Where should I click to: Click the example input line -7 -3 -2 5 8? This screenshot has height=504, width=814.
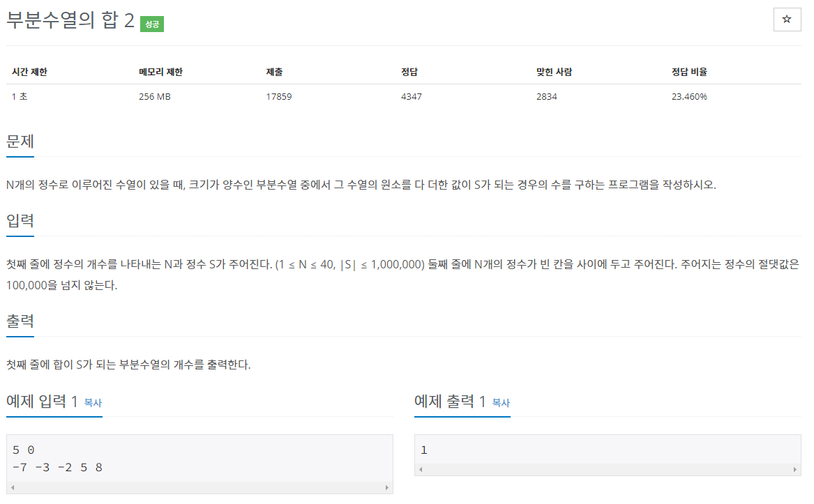pyautogui.click(x=57, y=468)
